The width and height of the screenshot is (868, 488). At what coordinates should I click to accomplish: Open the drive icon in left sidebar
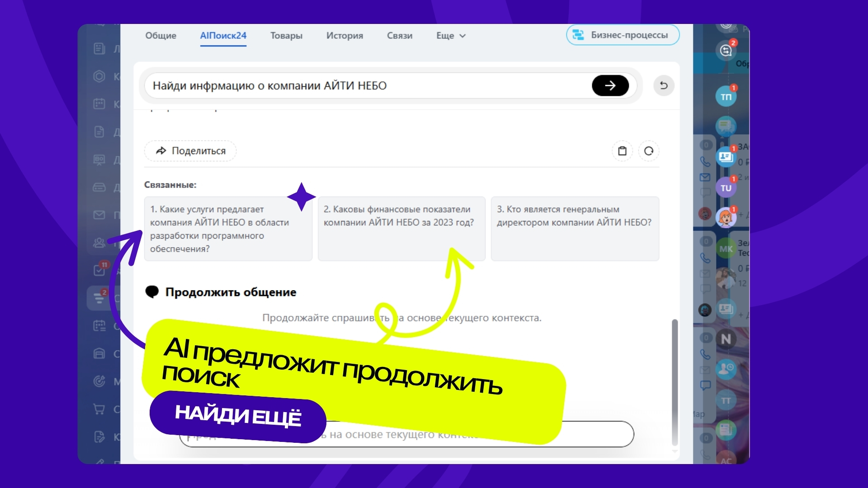[x=99, y=187]
